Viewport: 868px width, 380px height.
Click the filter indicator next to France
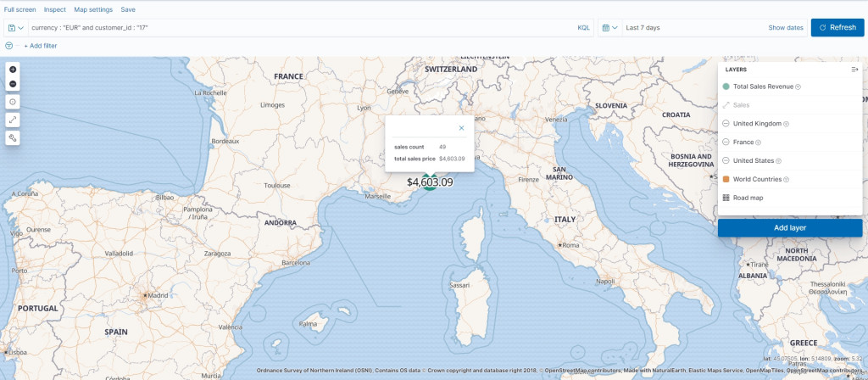pos(759,142)
